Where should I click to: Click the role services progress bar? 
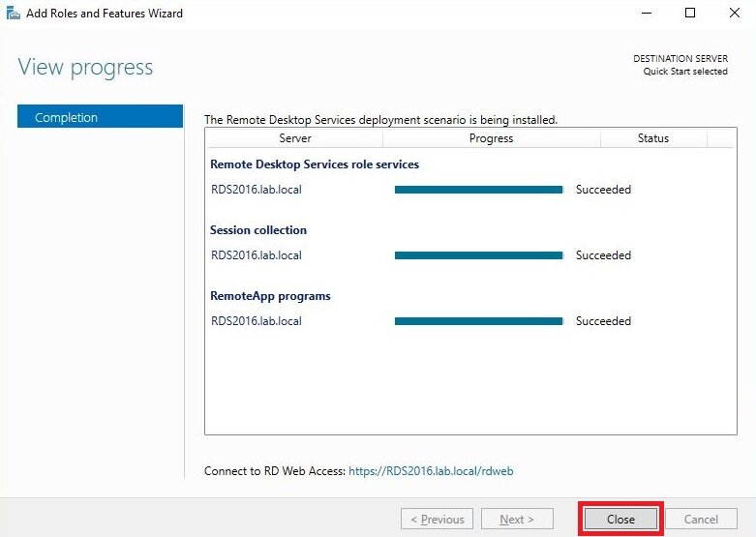(x=479, y=190)
